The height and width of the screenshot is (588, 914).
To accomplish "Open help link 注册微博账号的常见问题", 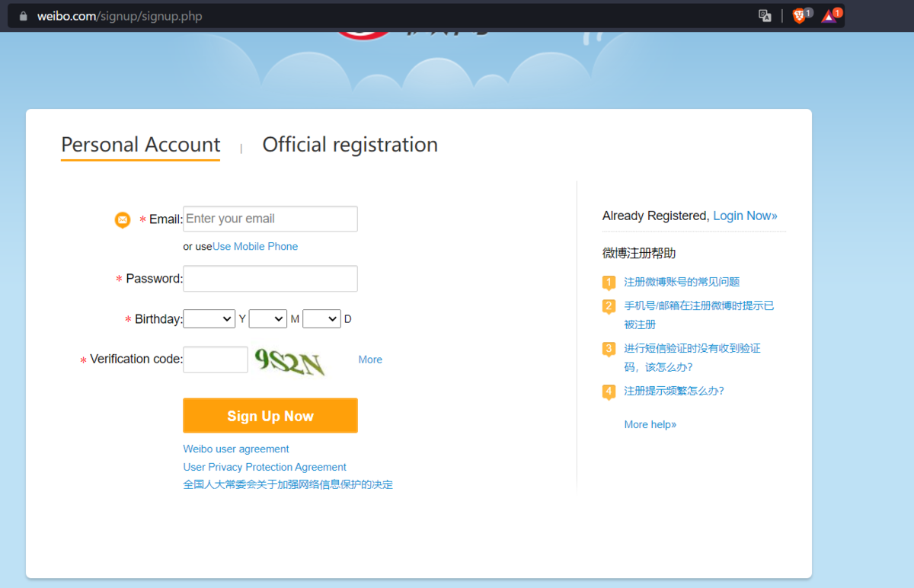I will 682,282.
